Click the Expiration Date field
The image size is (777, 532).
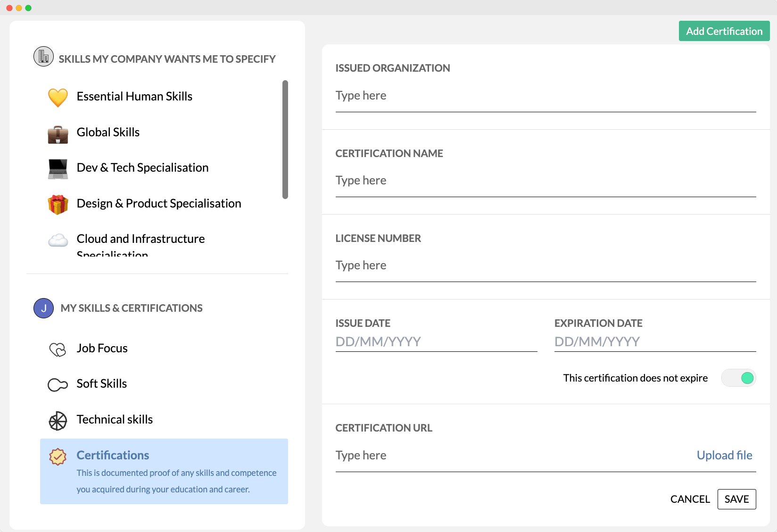pos(655,341)
